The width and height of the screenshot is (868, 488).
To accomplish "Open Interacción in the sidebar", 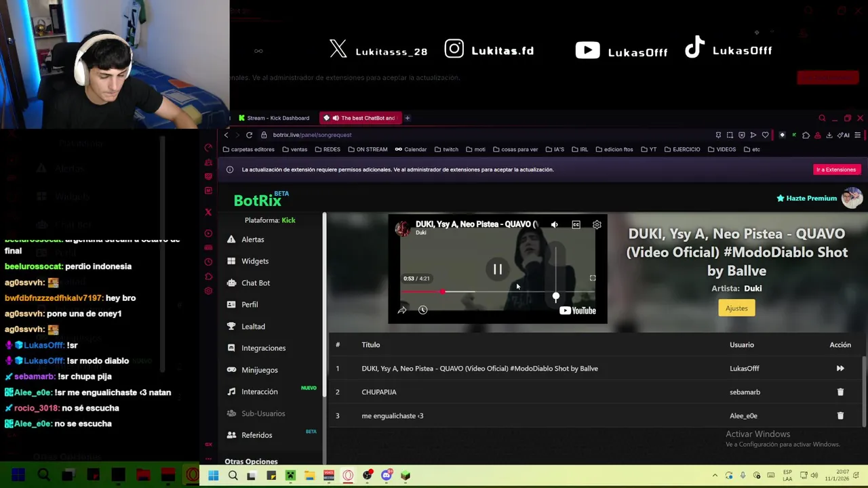I will (260, 392).
